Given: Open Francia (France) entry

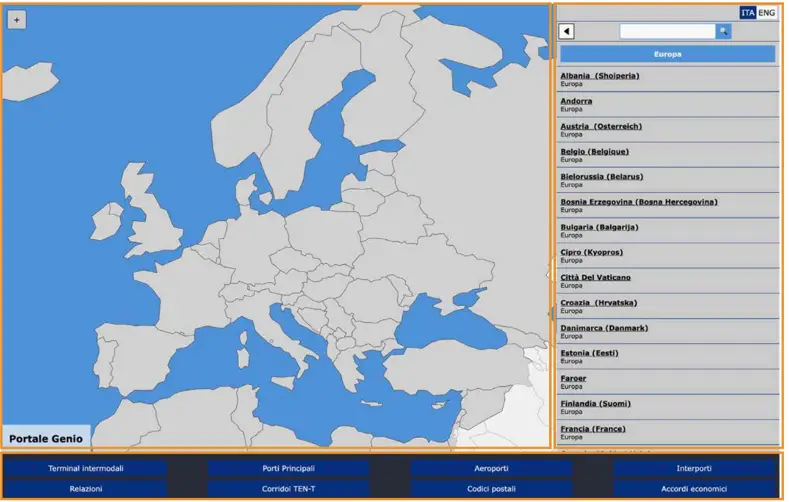Looking at the screenshot, I should click(592, 429).
